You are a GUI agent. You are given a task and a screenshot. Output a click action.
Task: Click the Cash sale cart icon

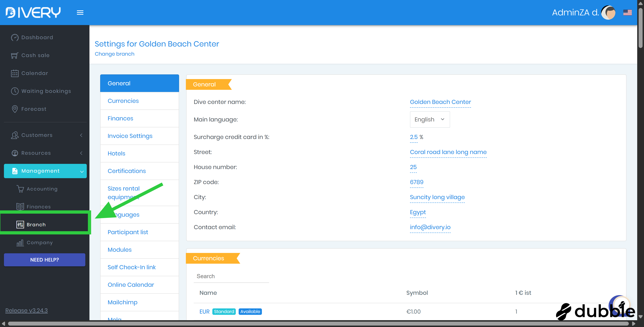click(15, 55)
